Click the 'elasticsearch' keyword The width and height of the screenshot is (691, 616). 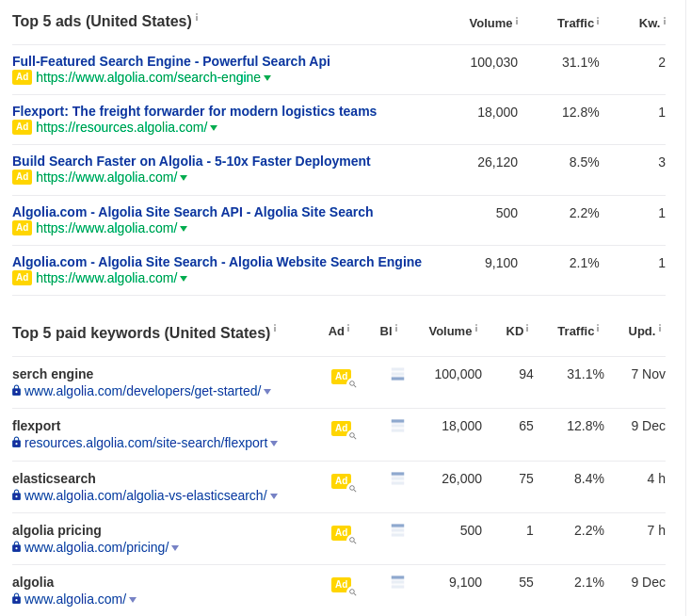click(54, 478)
